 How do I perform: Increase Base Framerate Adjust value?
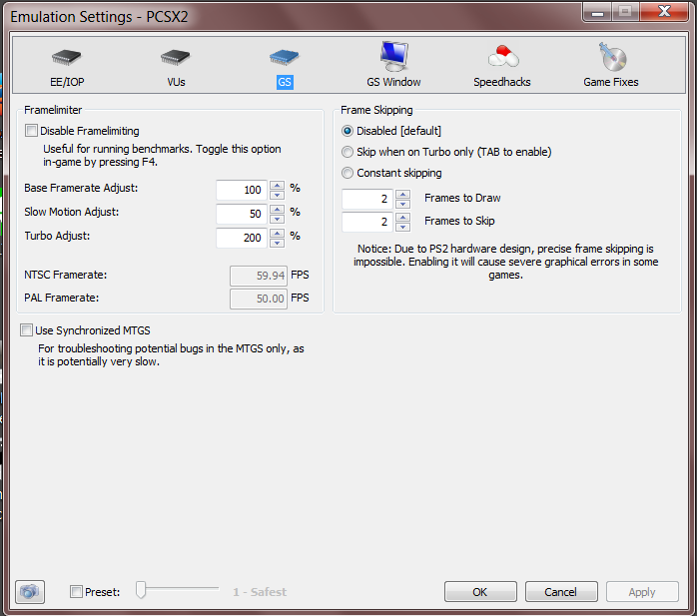[277, 186]
